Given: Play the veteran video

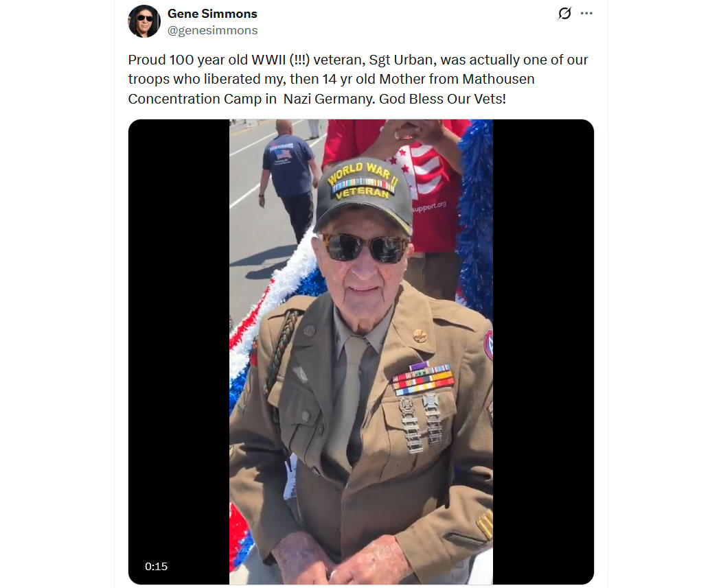Looking at the screenshot, I should pos(361,352).
